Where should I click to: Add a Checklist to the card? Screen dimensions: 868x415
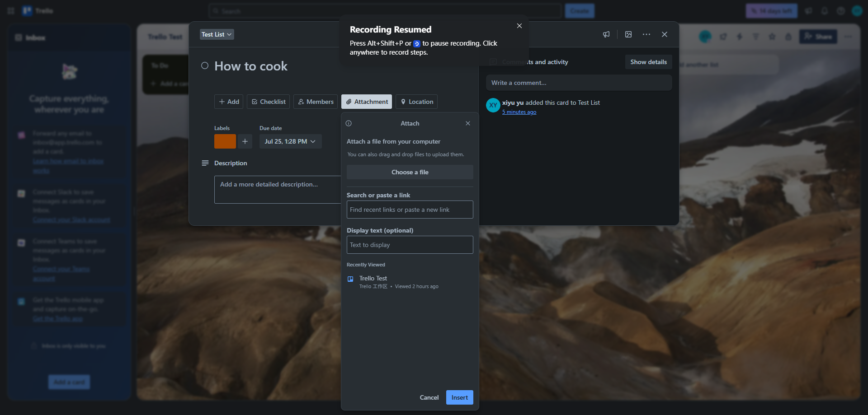click(269, 102)
